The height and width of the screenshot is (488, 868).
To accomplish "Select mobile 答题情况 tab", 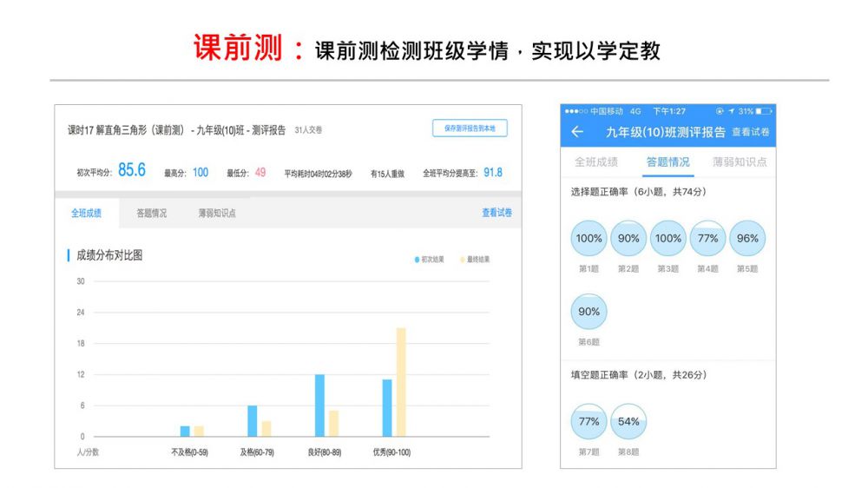I will (x=668, y=162).
